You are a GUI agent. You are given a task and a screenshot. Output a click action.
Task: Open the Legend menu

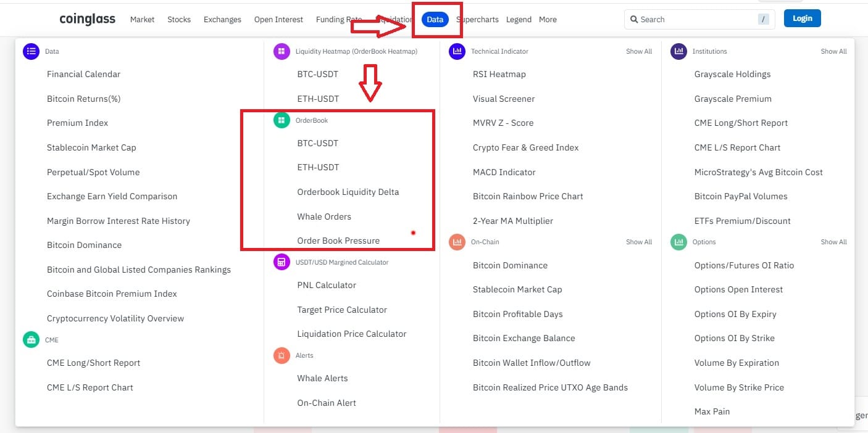coord(519,20)
